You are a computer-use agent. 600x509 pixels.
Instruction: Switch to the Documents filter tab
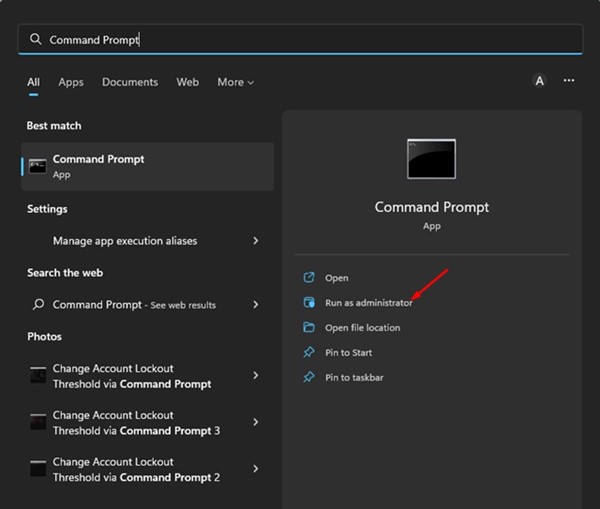130,82
